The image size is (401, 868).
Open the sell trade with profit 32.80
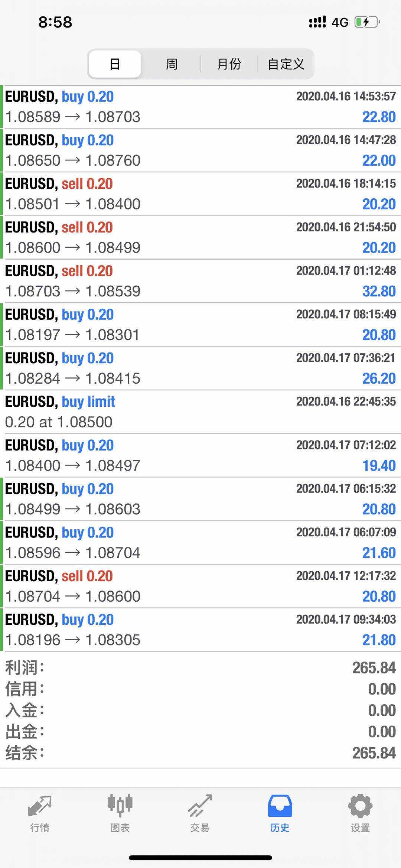click(x=200, y=281)
